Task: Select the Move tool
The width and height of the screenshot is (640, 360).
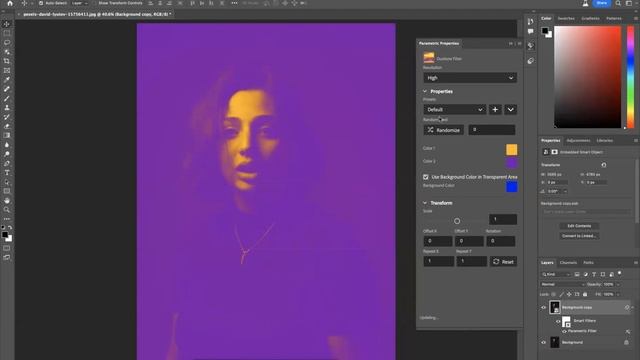Action: tap(7, 24)
